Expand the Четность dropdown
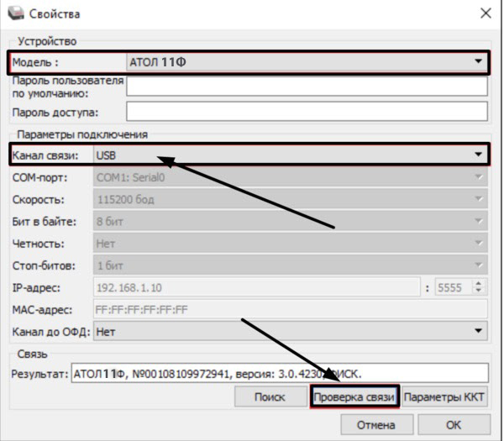This screenshot has height=441, width=504. [x=289, y=243]
